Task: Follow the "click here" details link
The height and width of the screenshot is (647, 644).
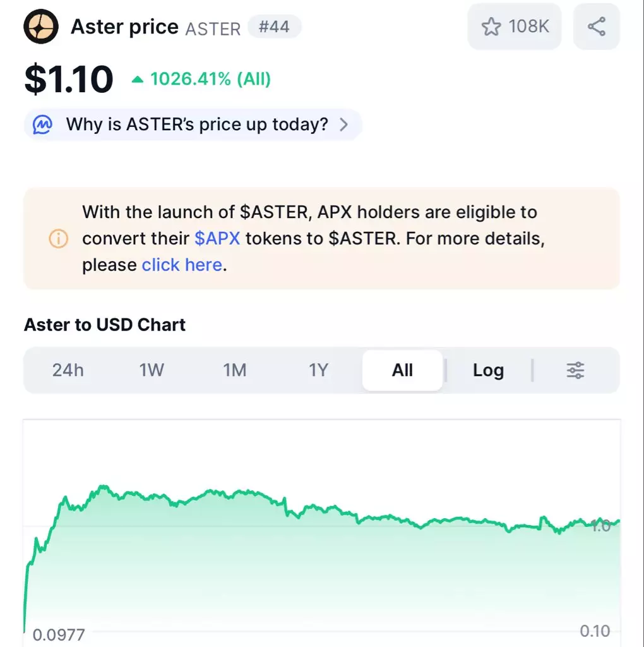Action: [182, 265]
